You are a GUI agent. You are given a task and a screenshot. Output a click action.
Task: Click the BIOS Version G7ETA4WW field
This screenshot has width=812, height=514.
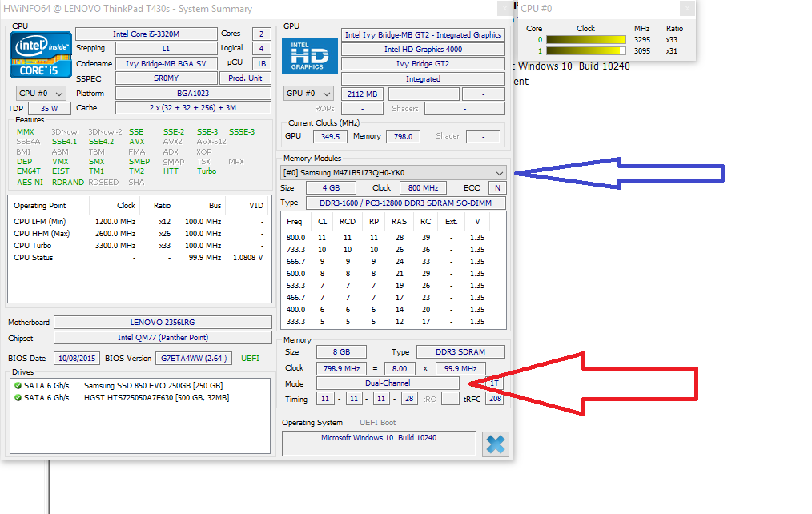193,358
